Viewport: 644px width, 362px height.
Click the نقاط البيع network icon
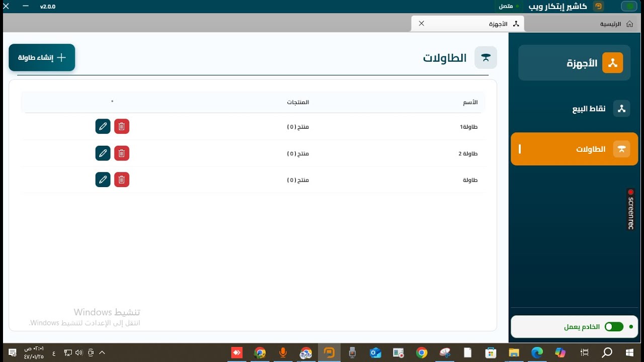coord(621,109)
